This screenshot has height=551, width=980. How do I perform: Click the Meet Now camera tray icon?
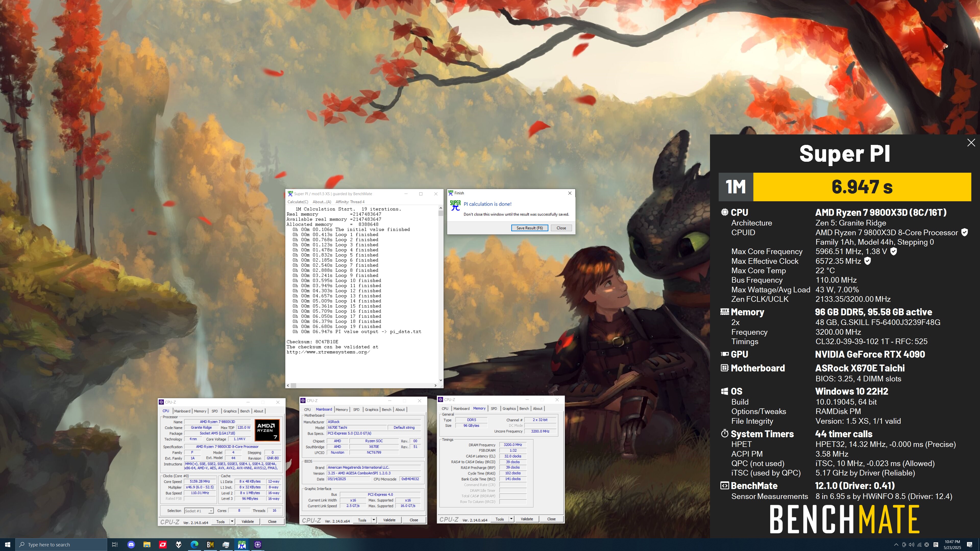pos(904,545)
